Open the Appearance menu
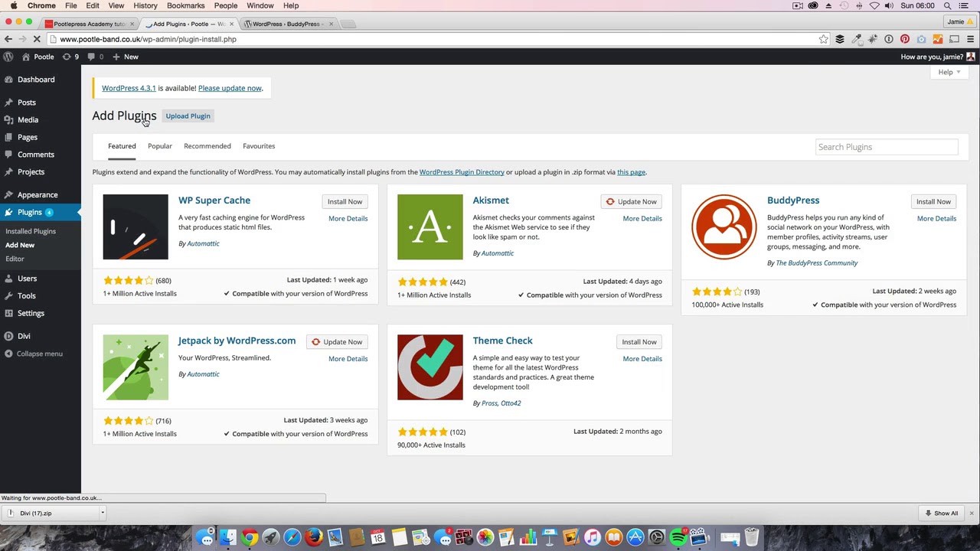This screenshot has height=551, width=980. pyautogui.click(x=38, y=195)
